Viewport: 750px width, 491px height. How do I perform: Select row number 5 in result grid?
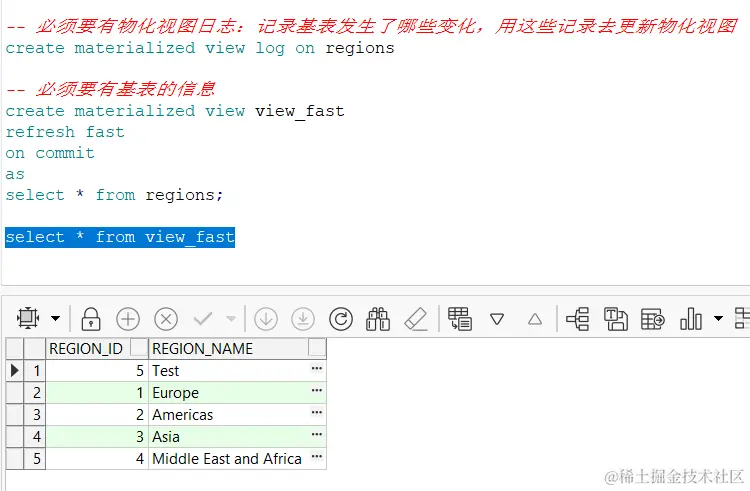tap(37, 458)
